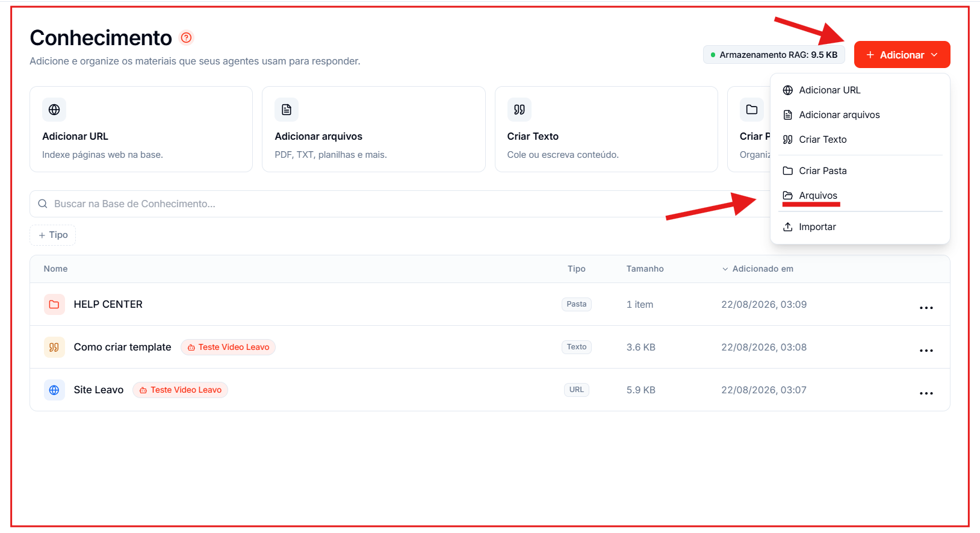Click the globe icon beside Adicionar URL menu item

pyautogui.click(x=787, y=90)
